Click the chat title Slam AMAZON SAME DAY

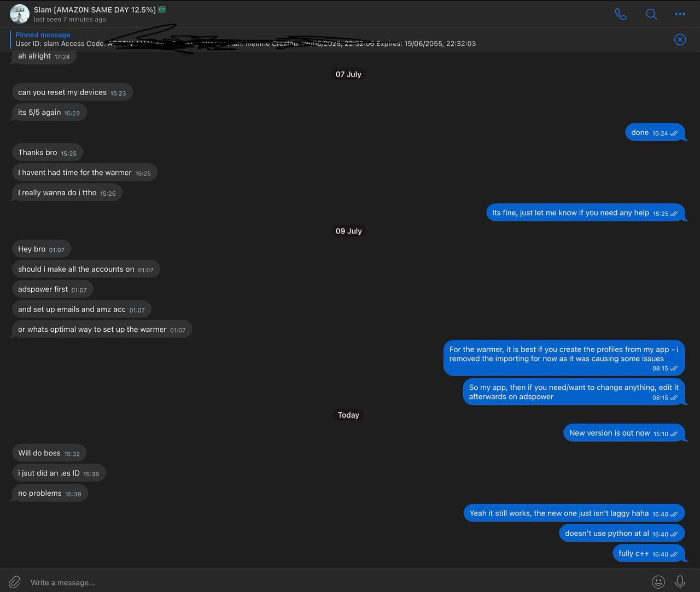95,10
